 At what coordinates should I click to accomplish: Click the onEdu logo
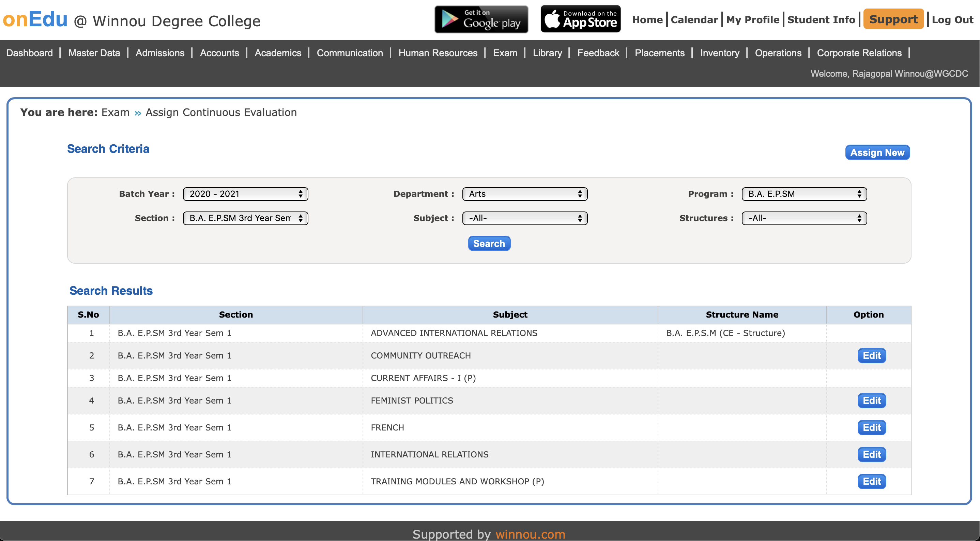pos(35,19)
